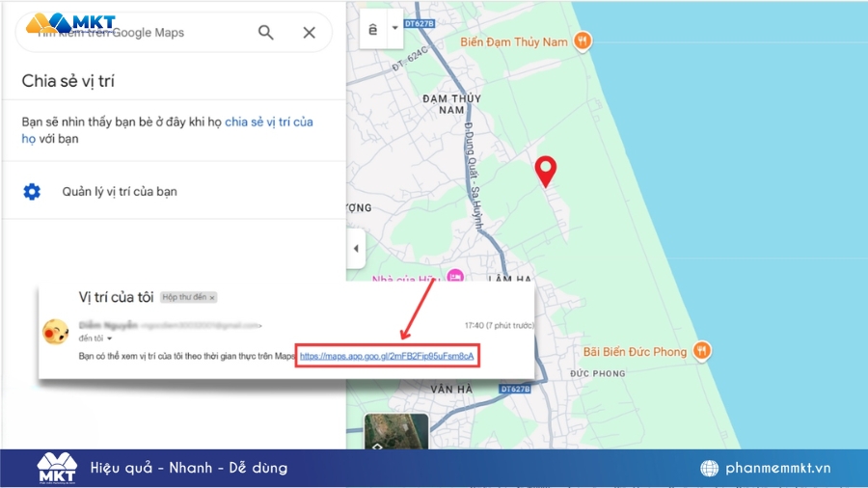
Task: Click the sender's emoji avatar
Action: tap(55, 332)
